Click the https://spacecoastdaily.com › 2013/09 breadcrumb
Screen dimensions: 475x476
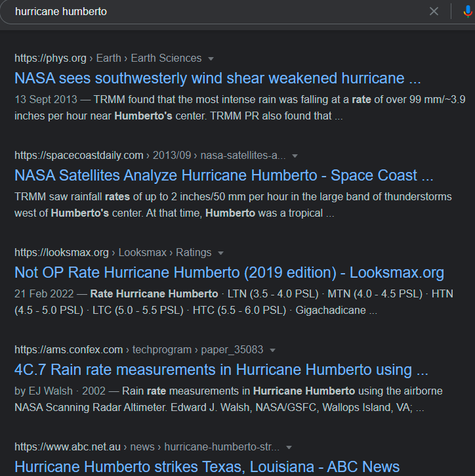click(150, 155)
